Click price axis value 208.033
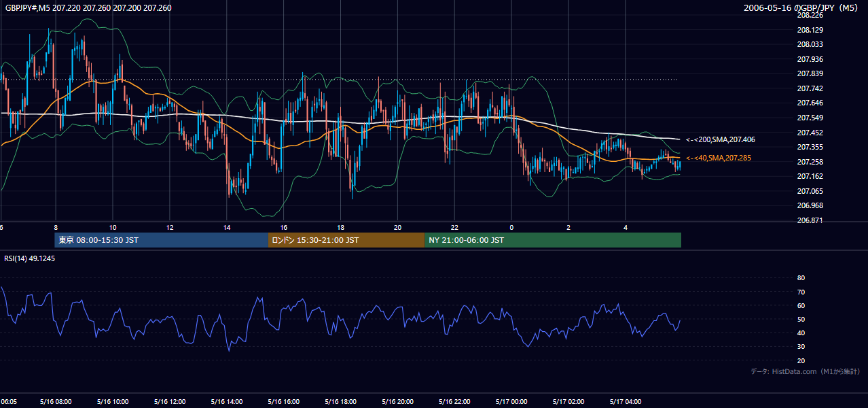Viewport: 868px width, 408px height. click(x=810, y=44)
